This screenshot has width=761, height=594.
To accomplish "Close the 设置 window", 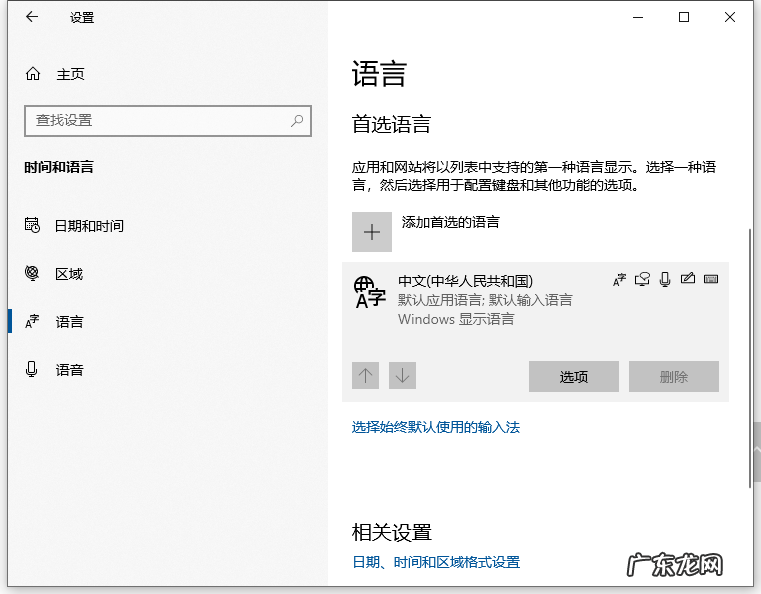I will point(729,17).
